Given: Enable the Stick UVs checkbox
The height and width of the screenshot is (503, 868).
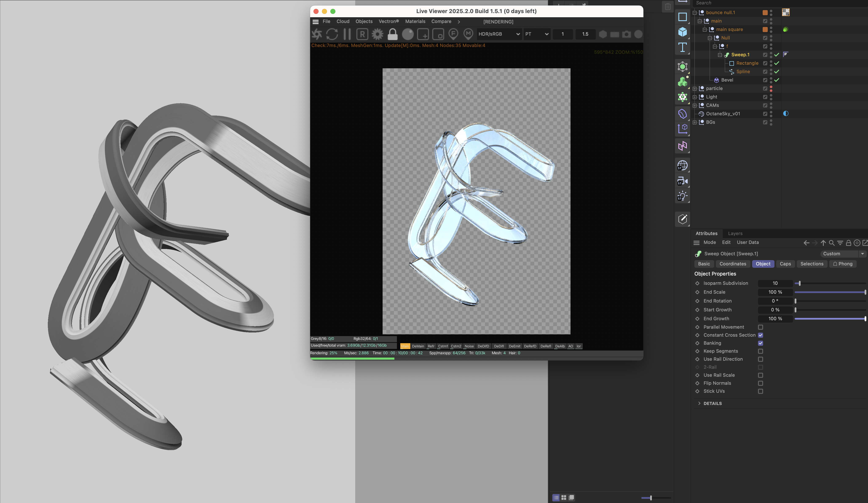Looking at the screenshot, I should pyautogui.click(x=761, y=391).
